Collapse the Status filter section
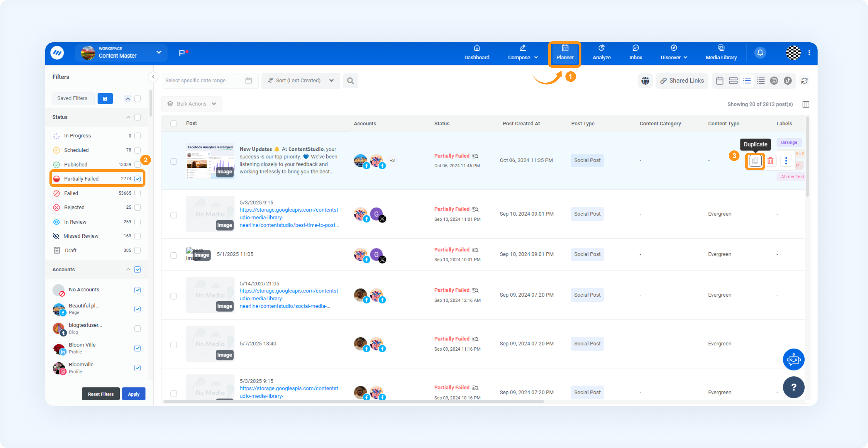 click(128, 117)
